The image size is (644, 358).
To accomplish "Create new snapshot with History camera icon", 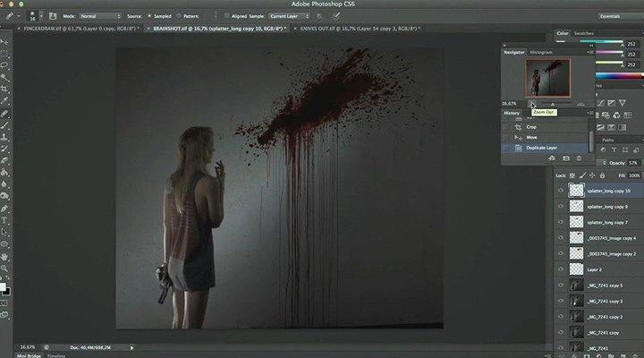I will pos(565,158).
